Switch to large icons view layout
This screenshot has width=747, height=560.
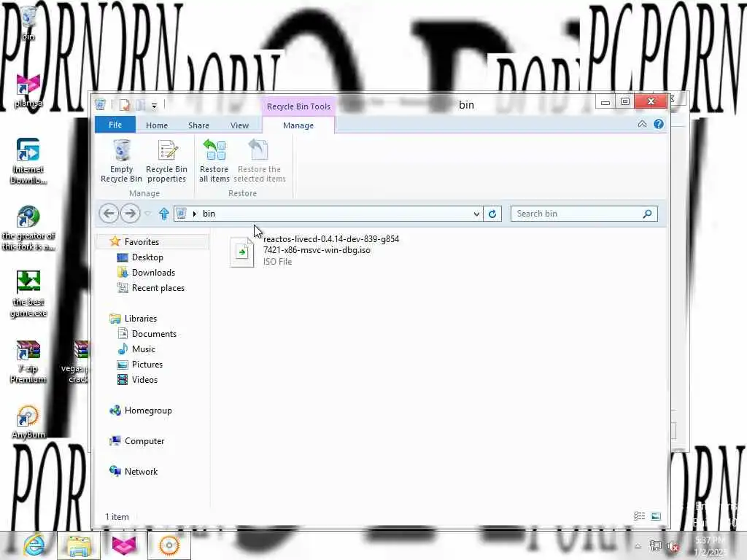click(x=656, y=516)
